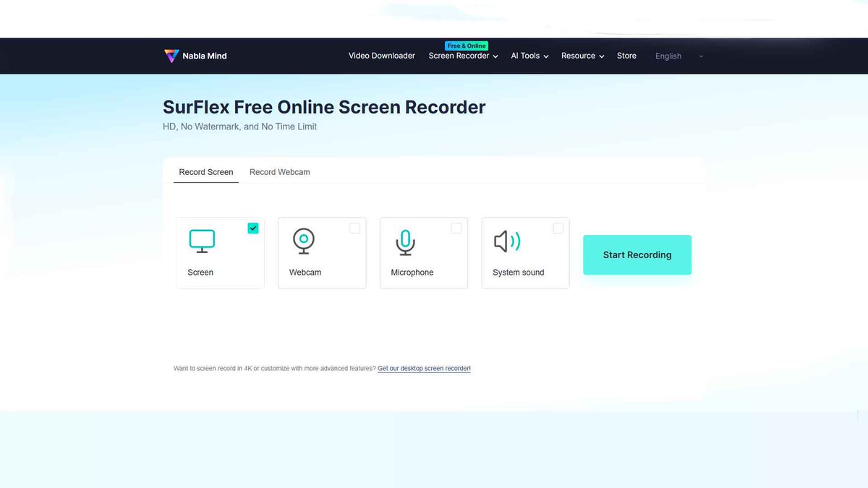Expand the Resource menu
This screenshot has width=868, height=488.
point(582,56)
